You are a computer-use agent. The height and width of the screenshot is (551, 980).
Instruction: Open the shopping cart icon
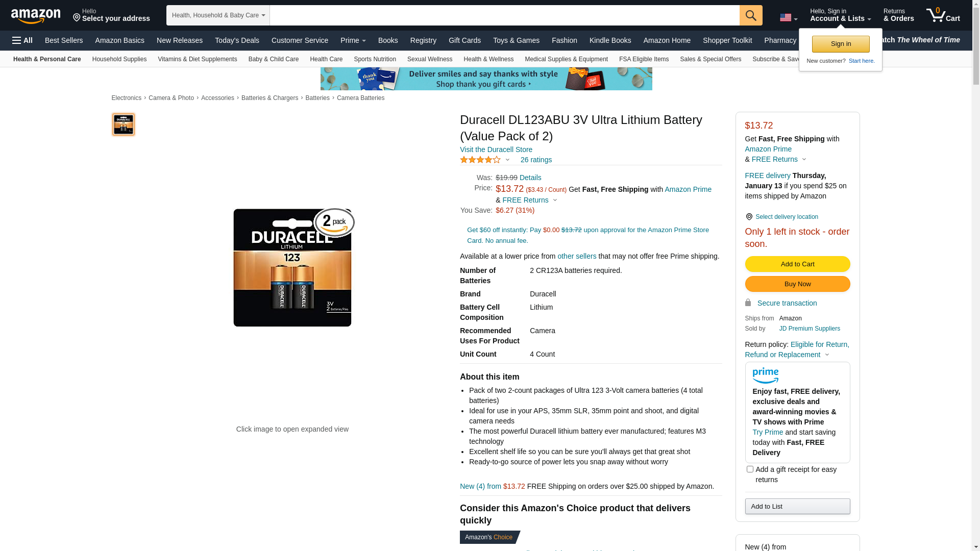pyautogui.click(x=943, y=15)
